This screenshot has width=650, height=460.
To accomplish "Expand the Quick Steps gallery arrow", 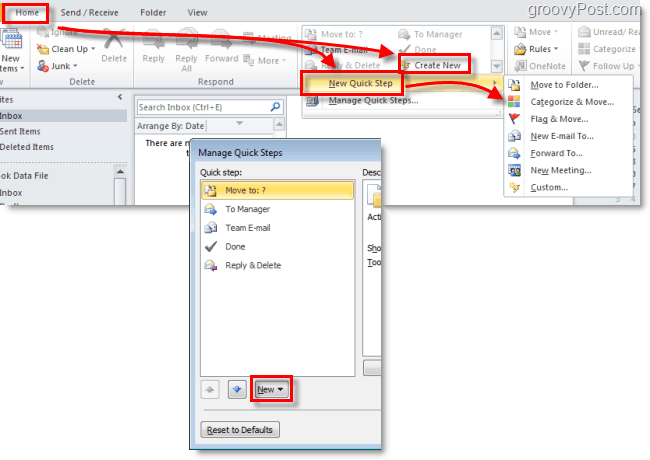I will [x=497, y=66].
